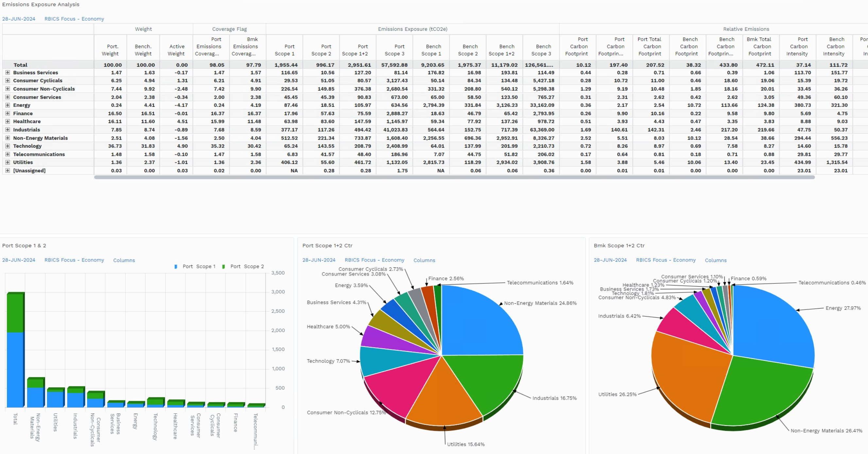Toggle Port Scope 1 blue legend marker
868x454 pixels.
tap(176, 266)
